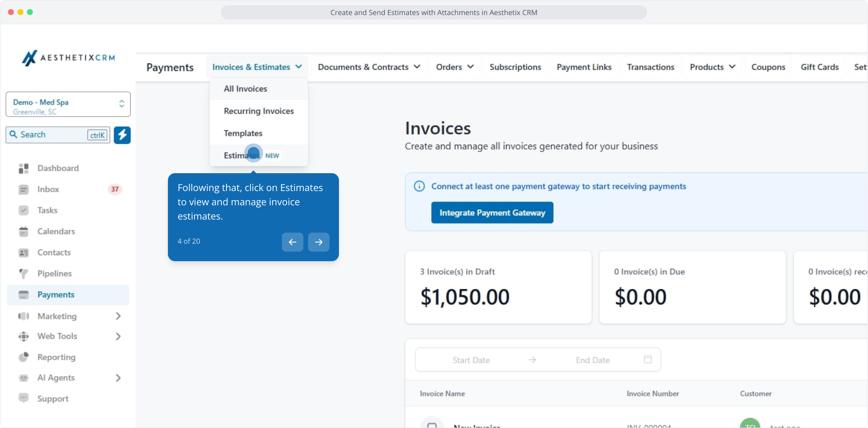
Task: Click the Search input field
Action: point(58,135)
